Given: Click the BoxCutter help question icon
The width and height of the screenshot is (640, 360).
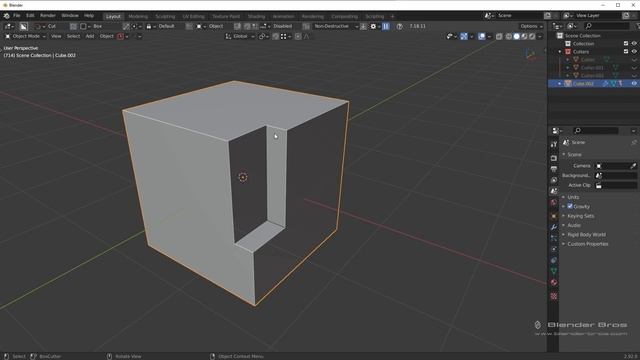Looking at the screenshot, I should tap(400, 26).
